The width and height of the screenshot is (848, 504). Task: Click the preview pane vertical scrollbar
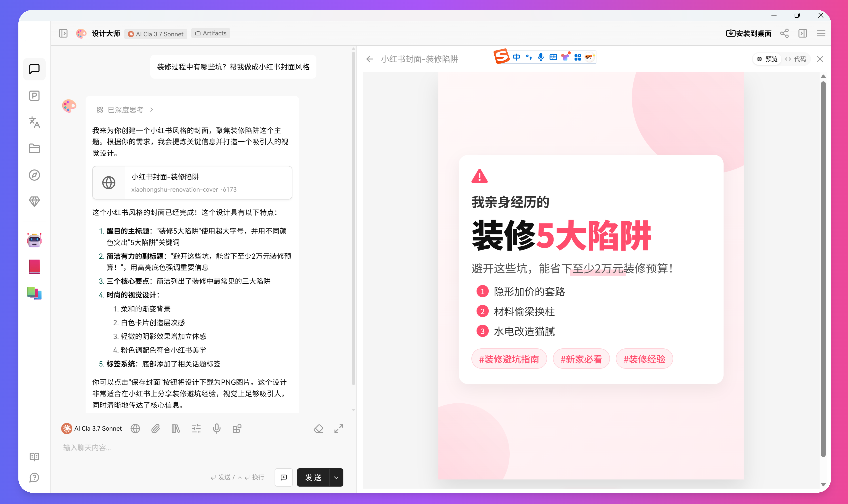(x=823, y=268)
